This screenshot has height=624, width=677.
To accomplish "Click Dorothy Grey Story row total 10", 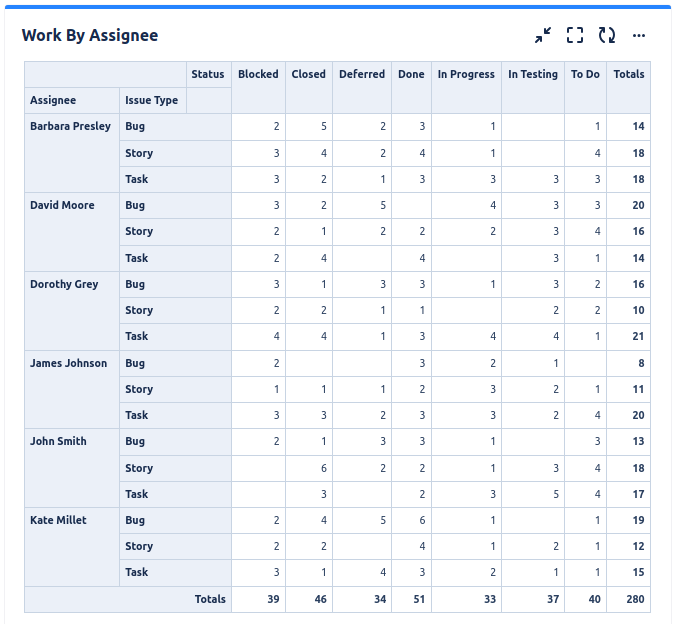I will (x=629, y=310).
